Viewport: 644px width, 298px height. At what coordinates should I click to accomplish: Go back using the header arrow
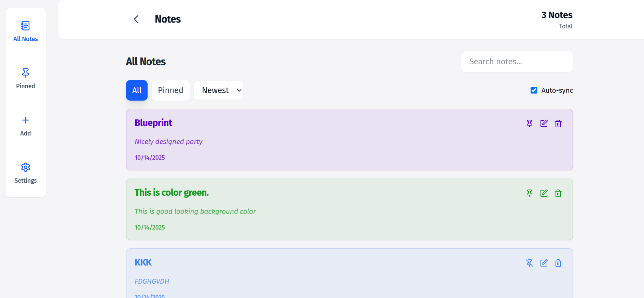click(136, 19)
